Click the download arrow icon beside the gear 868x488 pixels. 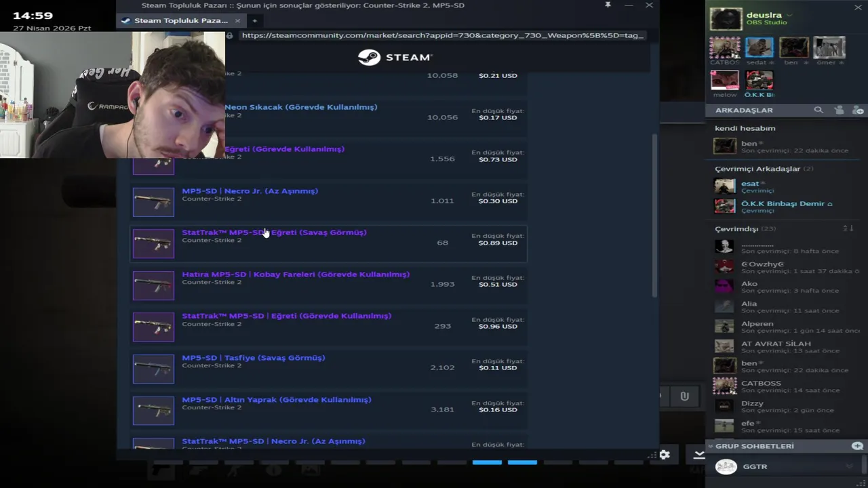tap(698, 455)
